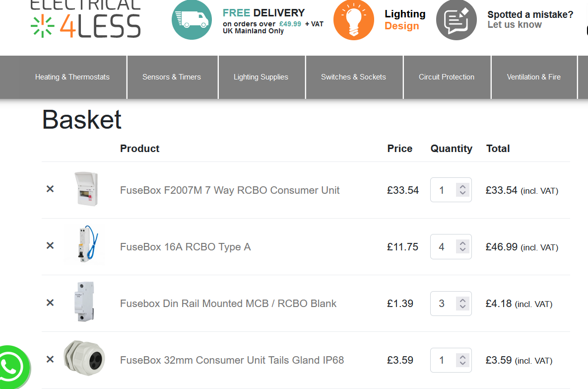Screen dimensions: 588x389
Task: Remove the 32mm Tails Gland item
Action: tap(50, 359)
